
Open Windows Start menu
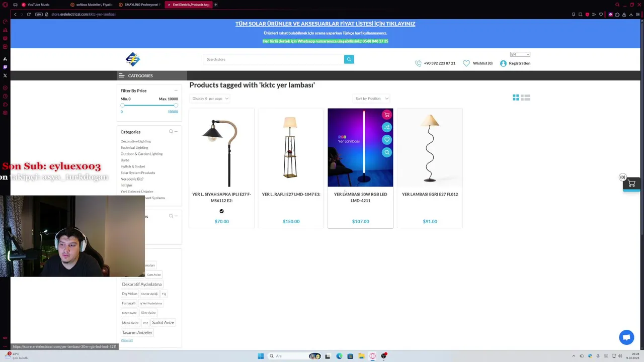tap(261, 356)
